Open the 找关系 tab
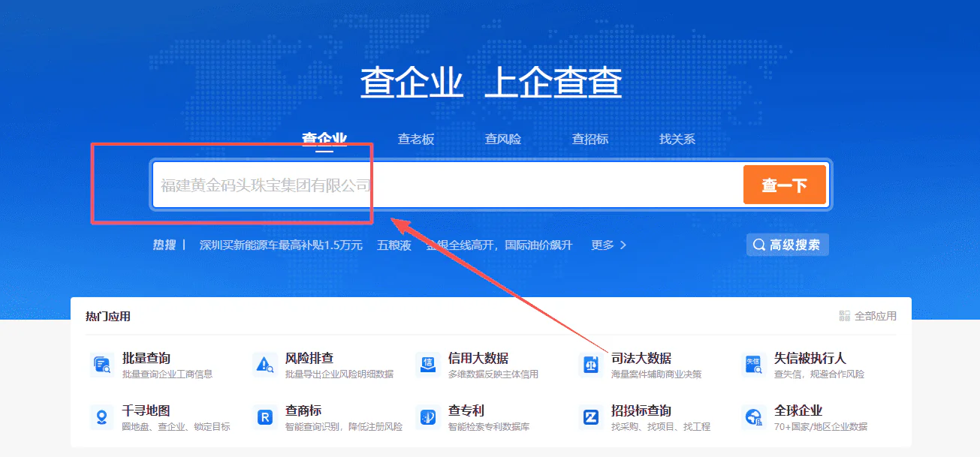The image size is (980, 457). [x=677, y=140]
